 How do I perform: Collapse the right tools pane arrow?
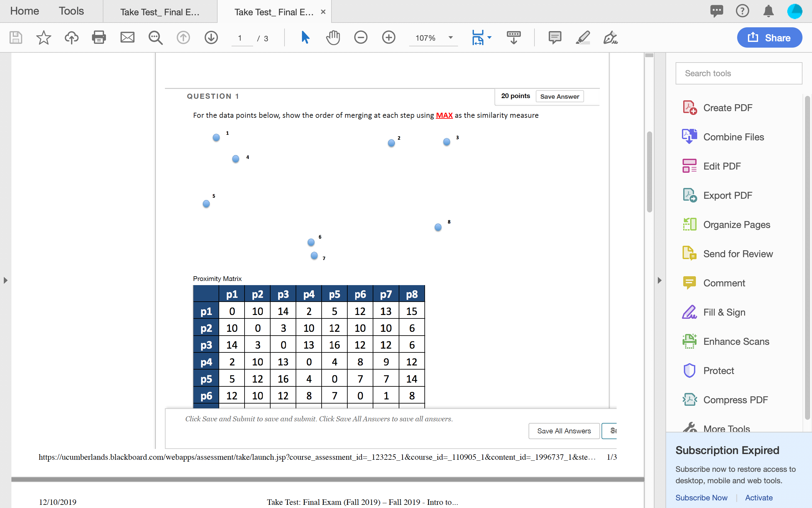tap(659, 280)
